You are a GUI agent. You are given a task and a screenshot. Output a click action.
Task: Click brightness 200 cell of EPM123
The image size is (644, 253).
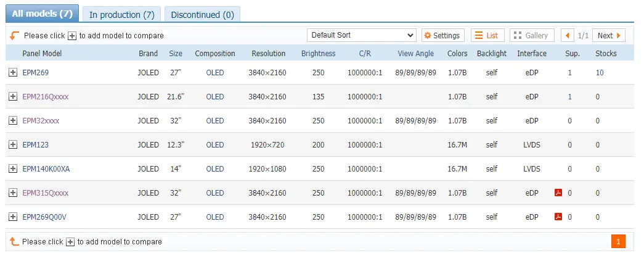point(319,145)
